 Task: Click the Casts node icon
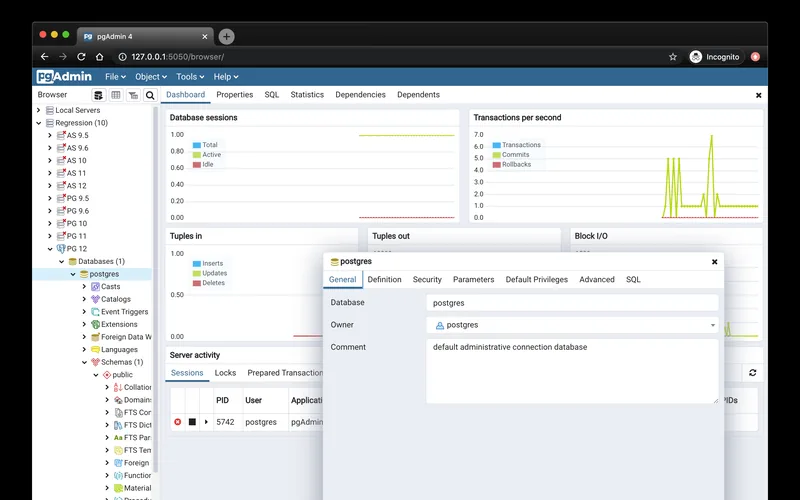[x=95, y=287]
